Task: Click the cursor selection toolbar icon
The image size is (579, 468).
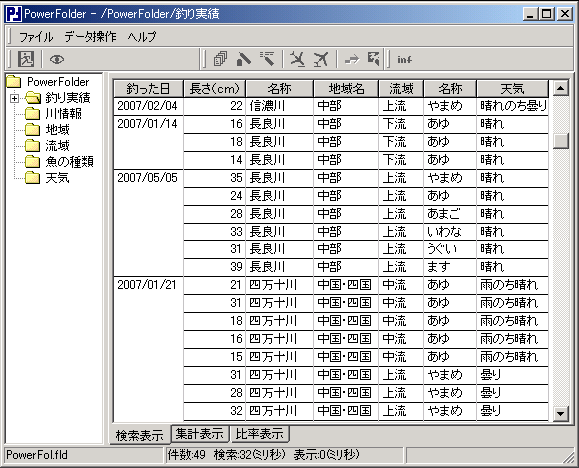Action: 374,59
